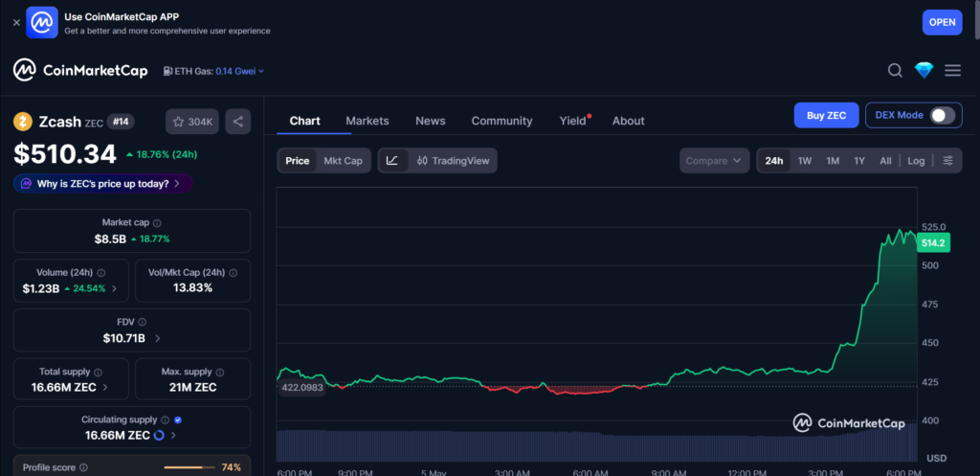Viewport: 980px width, 476px height.
Task: Select the All time range
Action: (885, 161)
